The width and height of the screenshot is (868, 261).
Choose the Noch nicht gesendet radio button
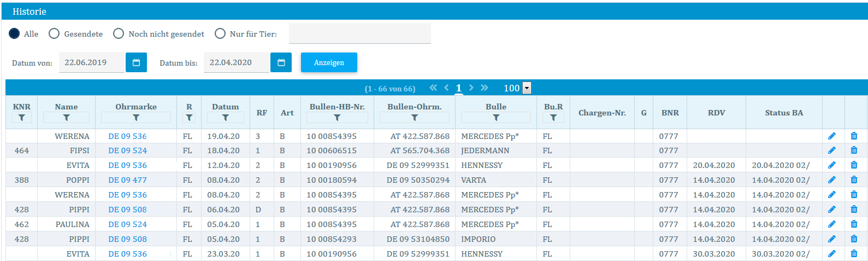coord(119,34)
